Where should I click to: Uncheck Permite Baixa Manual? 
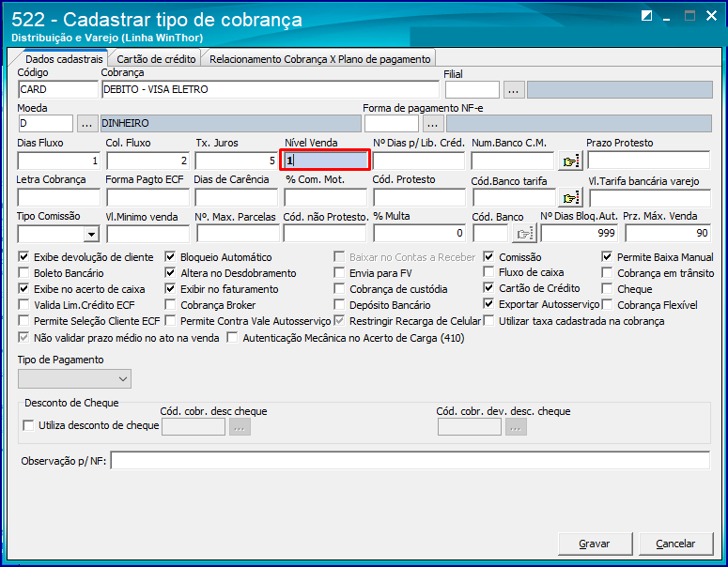tap(607, 256)
